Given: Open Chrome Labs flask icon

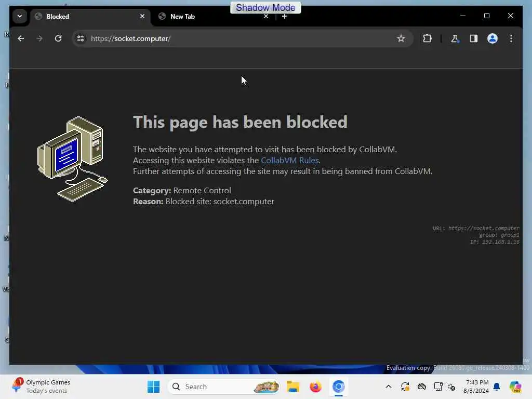Looking at the screenshot, I should coord(455,38).
